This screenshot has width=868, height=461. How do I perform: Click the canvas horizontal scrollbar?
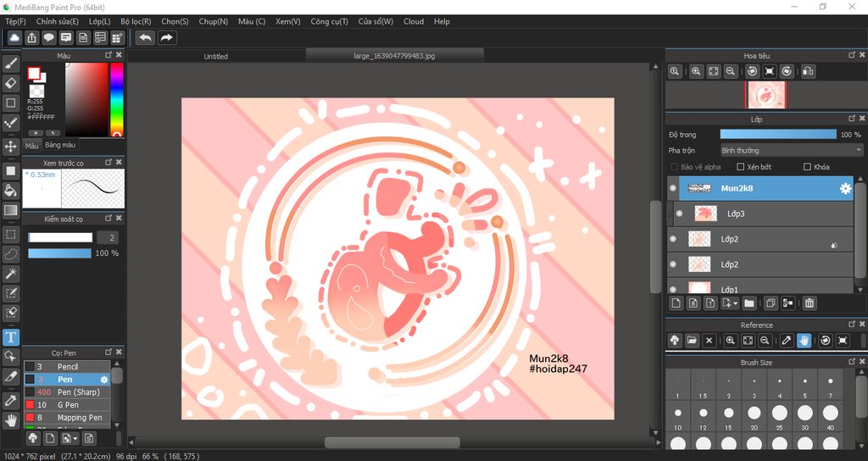(x=392, y=442)
